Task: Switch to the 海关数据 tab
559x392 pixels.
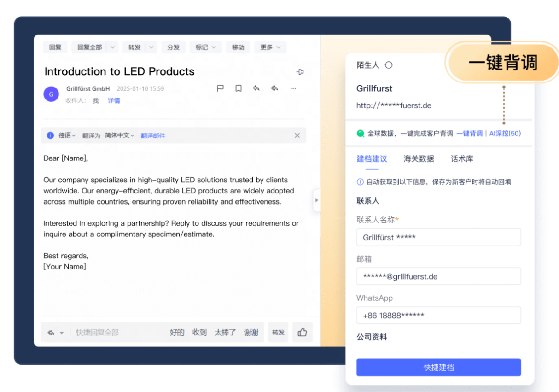Action: click(x=419, y=159)
